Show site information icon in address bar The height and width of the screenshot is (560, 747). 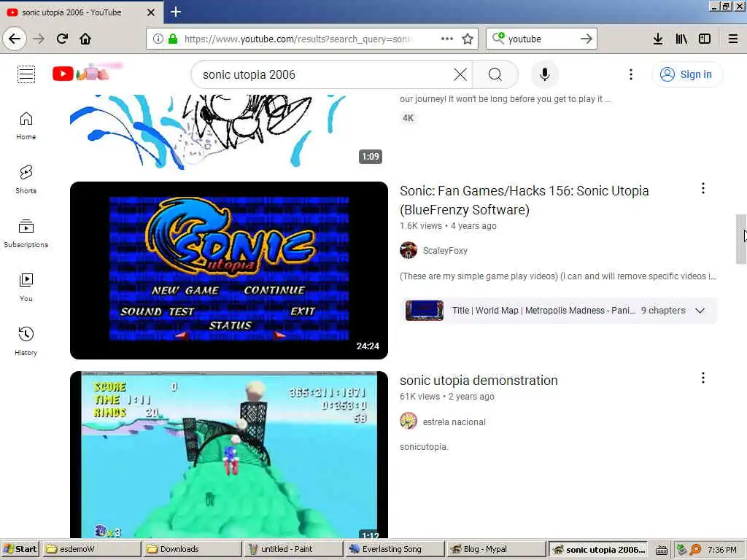158,39
